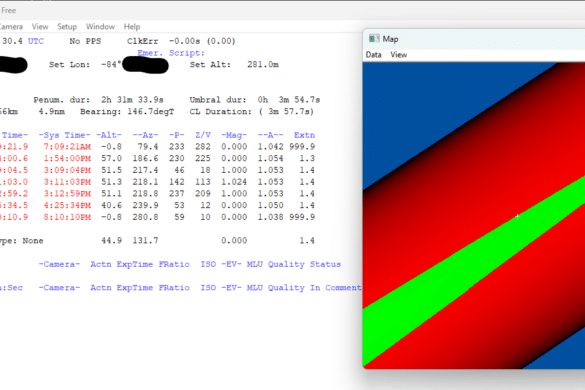
Task: Click the Quality Status column header
Action: [304, 264]
